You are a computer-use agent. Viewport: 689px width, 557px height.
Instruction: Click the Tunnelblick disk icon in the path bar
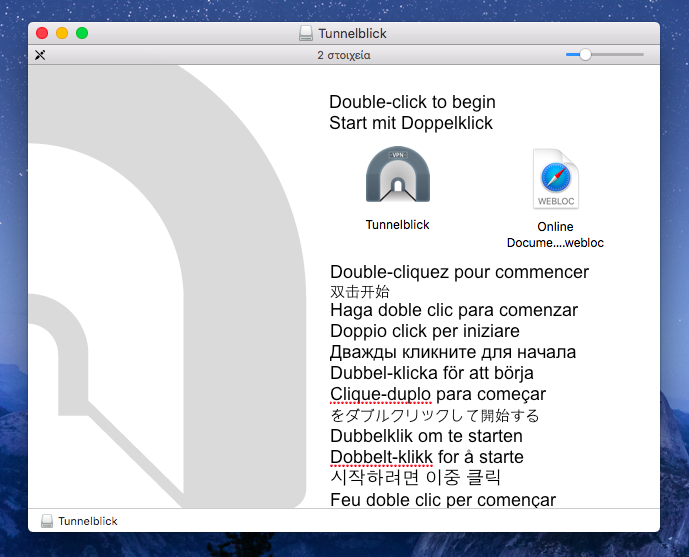tap(47, 521)
